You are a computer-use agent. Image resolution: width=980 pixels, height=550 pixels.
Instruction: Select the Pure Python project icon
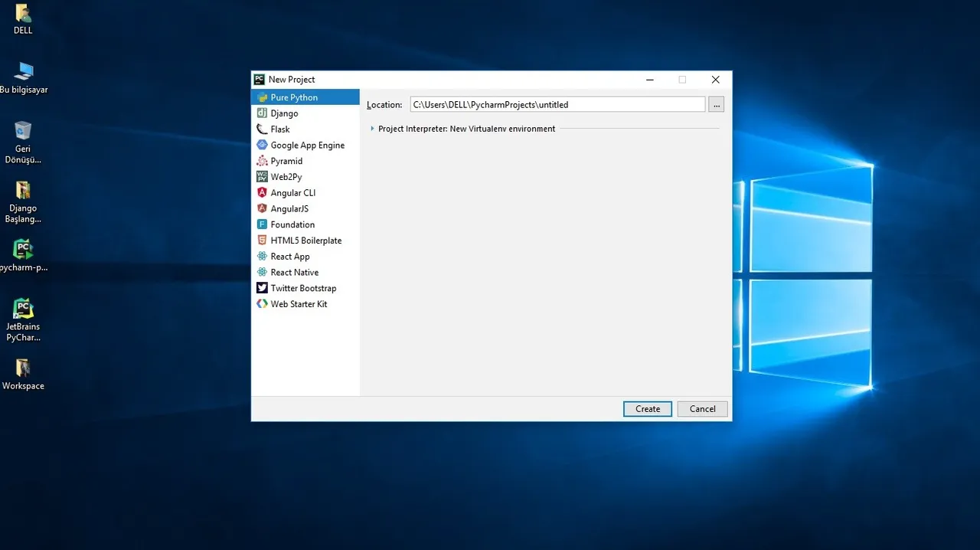(x=262, y=97)
